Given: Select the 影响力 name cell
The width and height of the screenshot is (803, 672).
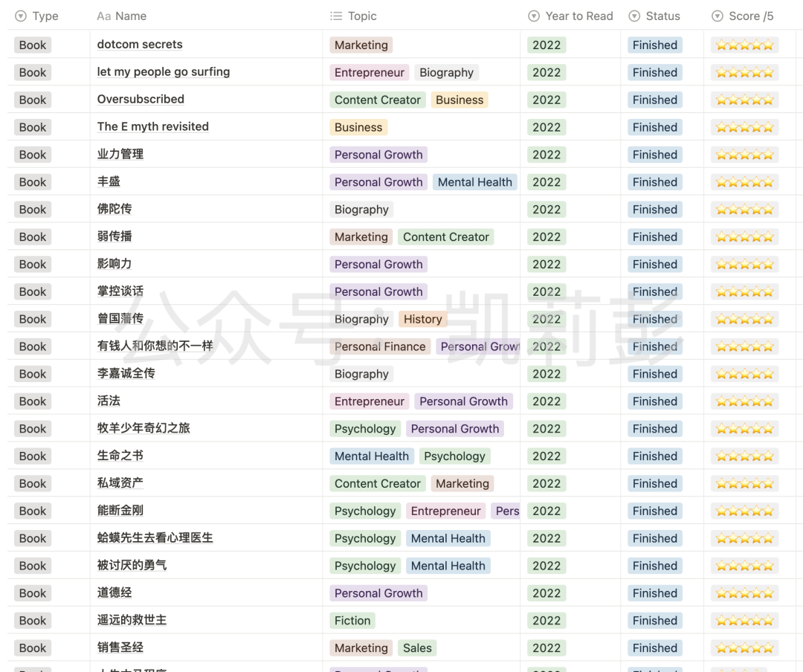Looking at the screenshot, I should pos(207,264).
